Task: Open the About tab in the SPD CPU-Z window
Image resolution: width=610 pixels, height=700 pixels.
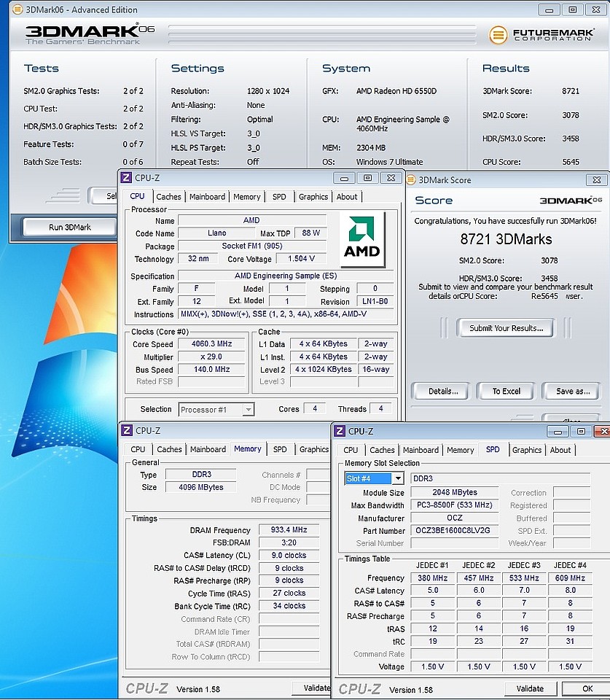Action: 560,451
